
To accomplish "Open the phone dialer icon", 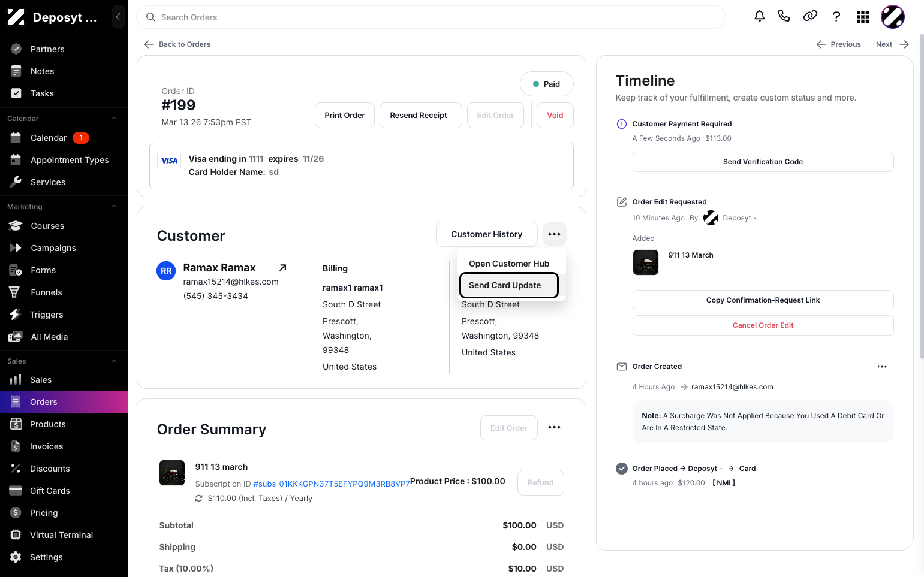I will click(x=784, y=16).
